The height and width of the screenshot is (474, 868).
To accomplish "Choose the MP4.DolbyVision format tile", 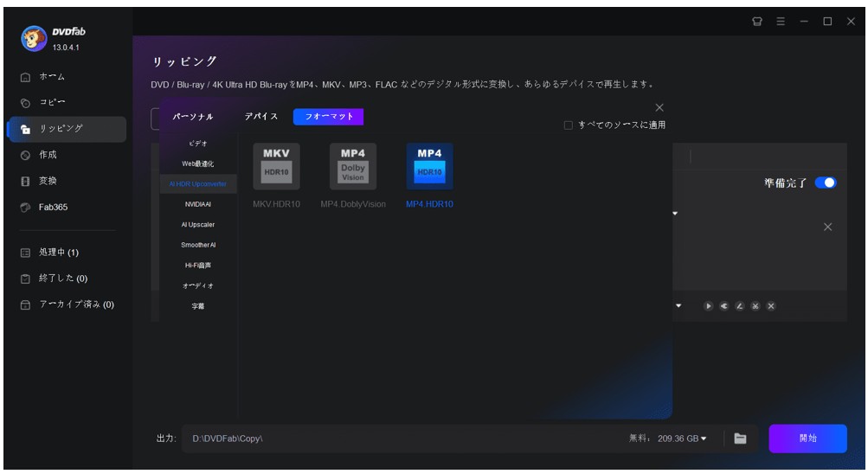I will pyautogui.click(x=352, y=176).
